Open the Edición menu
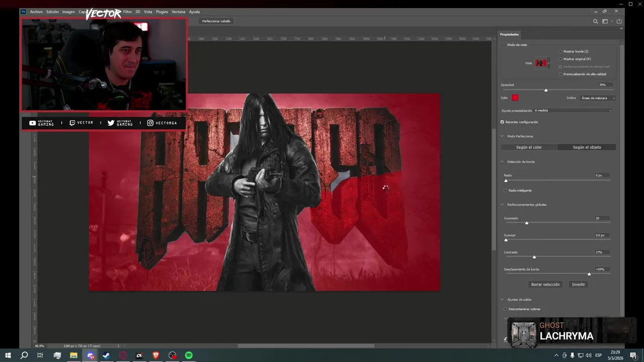 [52, 12]
